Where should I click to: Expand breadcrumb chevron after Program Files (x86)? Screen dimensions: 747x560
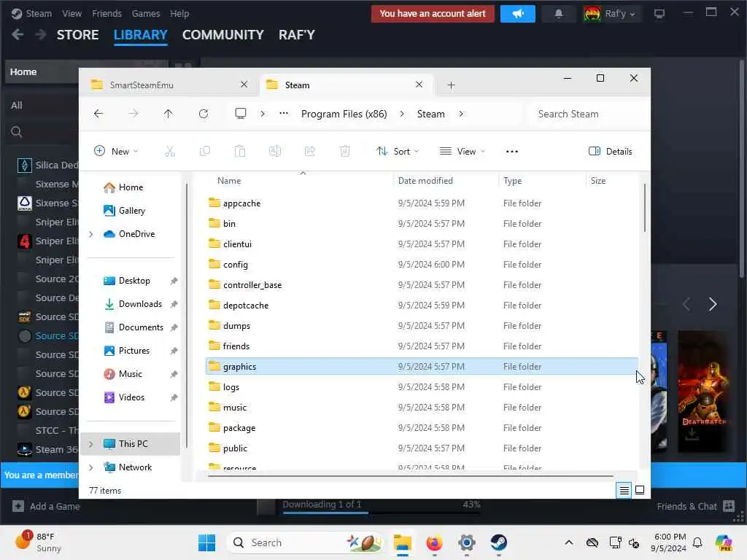(x=402, y=114)
